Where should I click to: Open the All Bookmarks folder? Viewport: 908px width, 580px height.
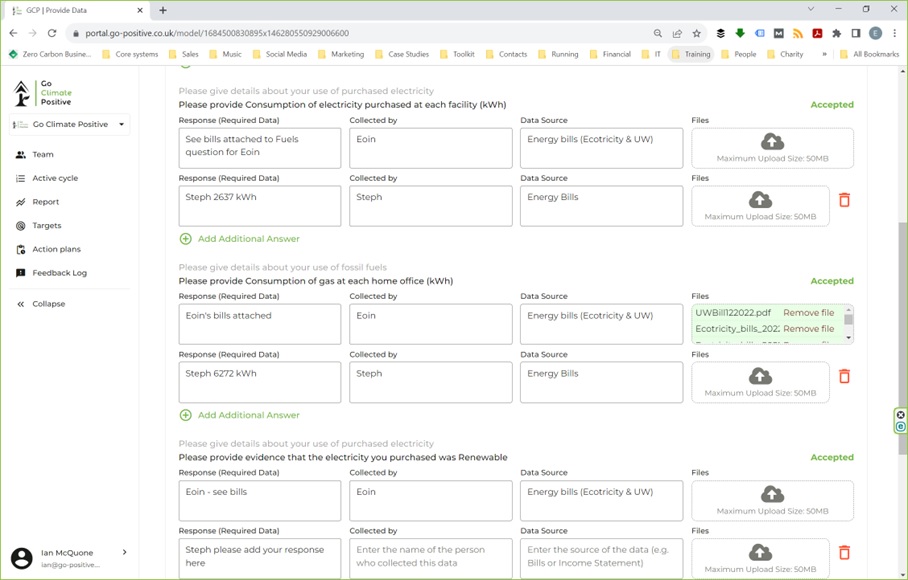click(869, 54)
